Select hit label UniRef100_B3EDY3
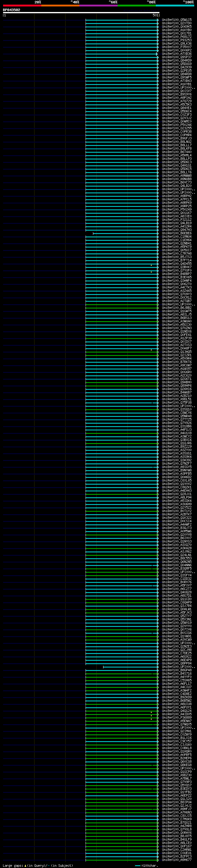 click(x=177, y=789)
